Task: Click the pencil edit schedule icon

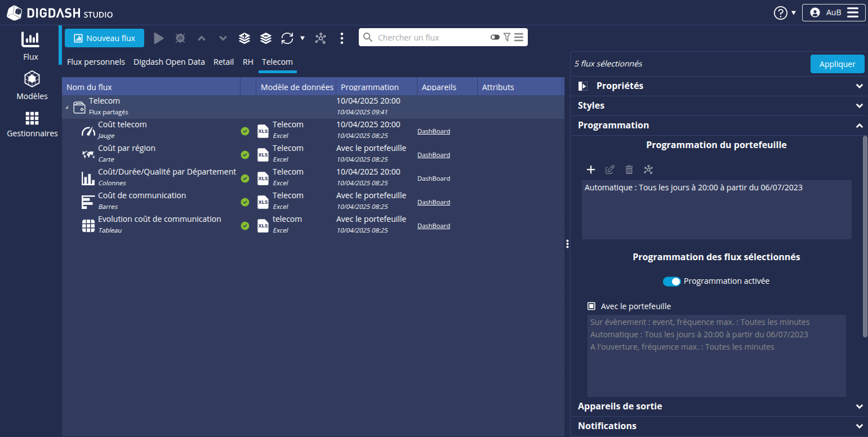Action: click(610, 170)
